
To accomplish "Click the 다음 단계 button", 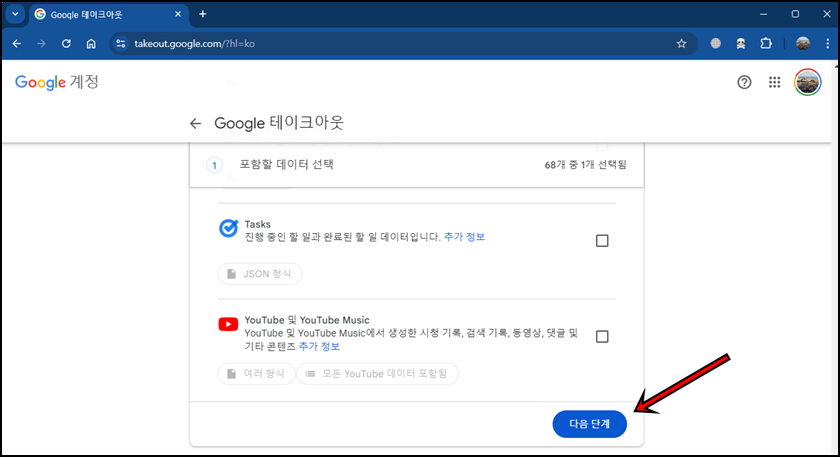I will 589,424.
